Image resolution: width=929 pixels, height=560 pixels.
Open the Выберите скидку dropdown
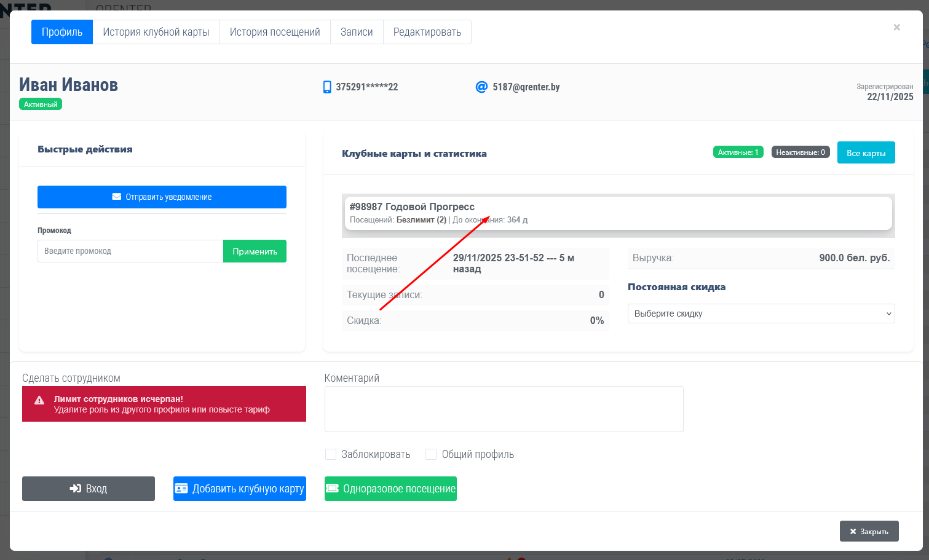pyautogui.click(x=761, y=314)
